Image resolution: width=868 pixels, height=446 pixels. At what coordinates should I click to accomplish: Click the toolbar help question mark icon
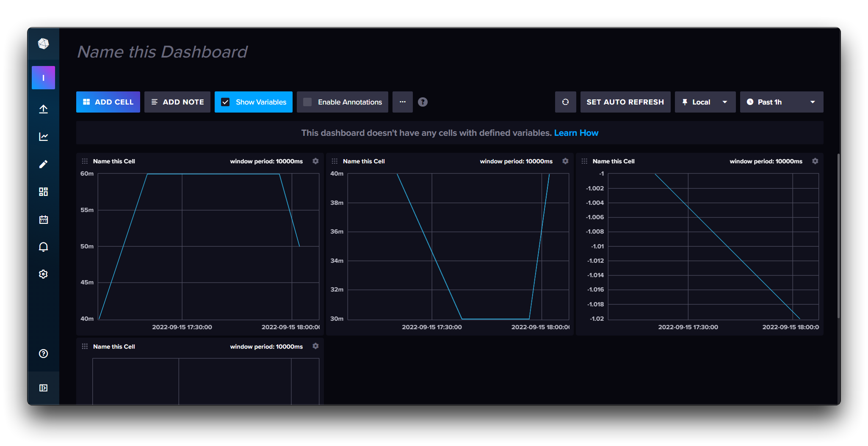point(423,102)
